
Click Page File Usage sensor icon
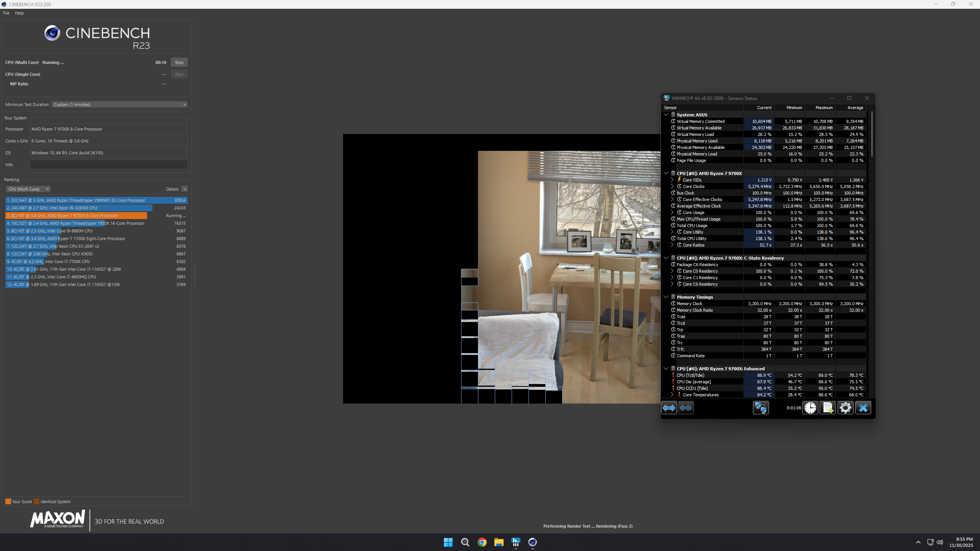click(673, 160)
